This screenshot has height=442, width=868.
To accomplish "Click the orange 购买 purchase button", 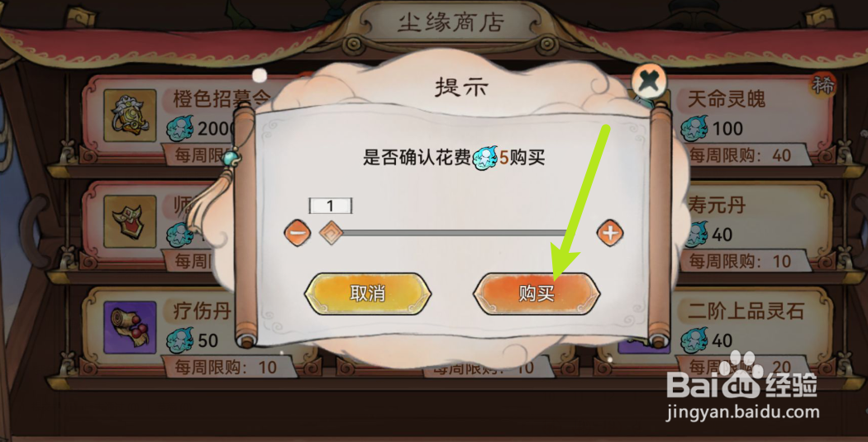I will (x=537, y=294).
